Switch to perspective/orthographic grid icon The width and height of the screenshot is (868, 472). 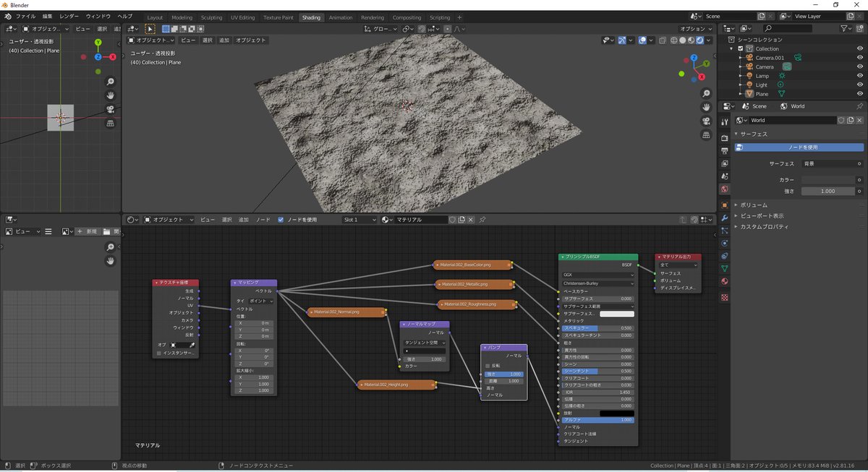(x=706, y=135)
